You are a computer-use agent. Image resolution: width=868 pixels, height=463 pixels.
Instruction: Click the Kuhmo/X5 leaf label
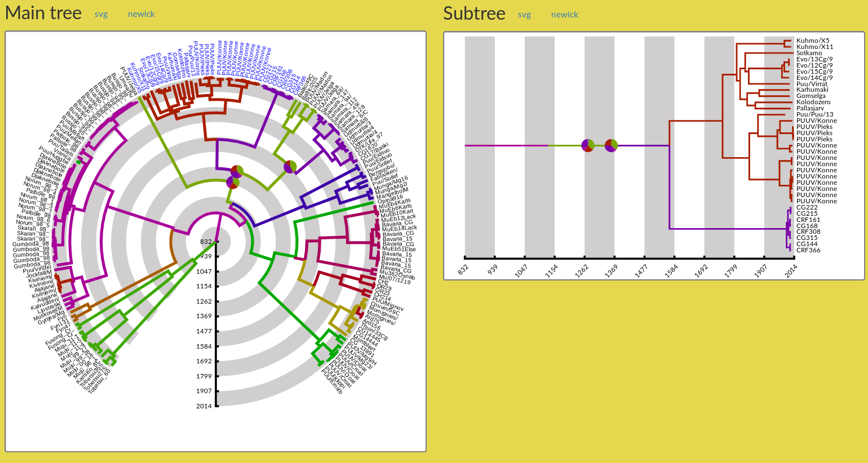click(x=812, y=41)
